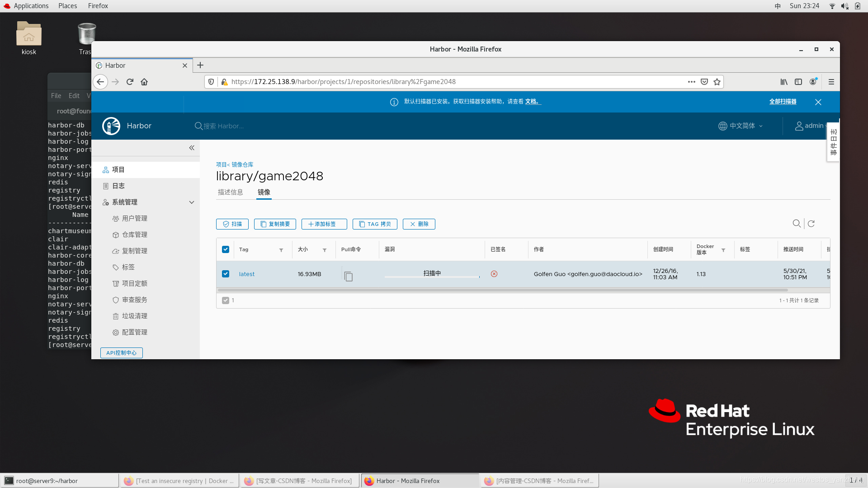Open the Docker版本 column filter
This screenshot has width=868, height=488.
[723, 250]
